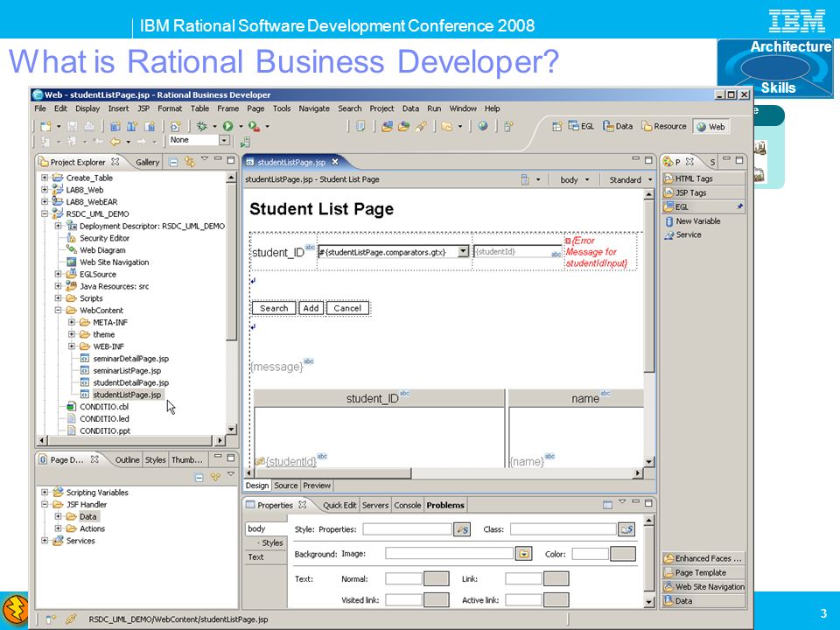Expand the EGLSource folder

point(58,274)
